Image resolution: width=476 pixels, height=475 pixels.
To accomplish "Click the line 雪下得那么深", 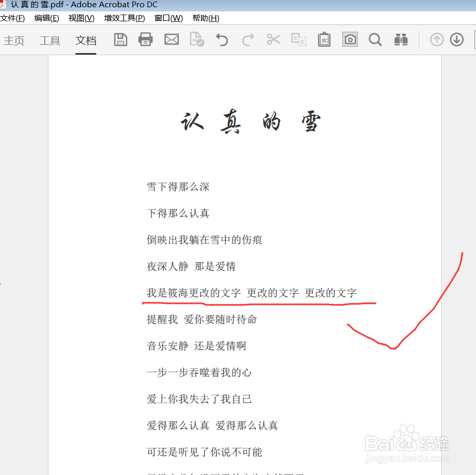I will point(178,187).
